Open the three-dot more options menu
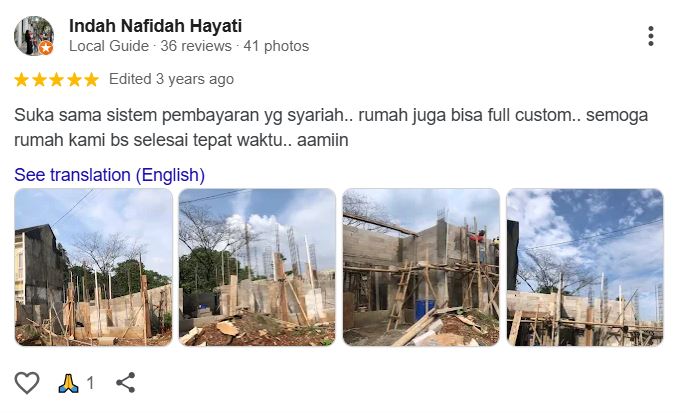Screen dimensions: 686x413 pyautogui.click(x=651, y=36)
